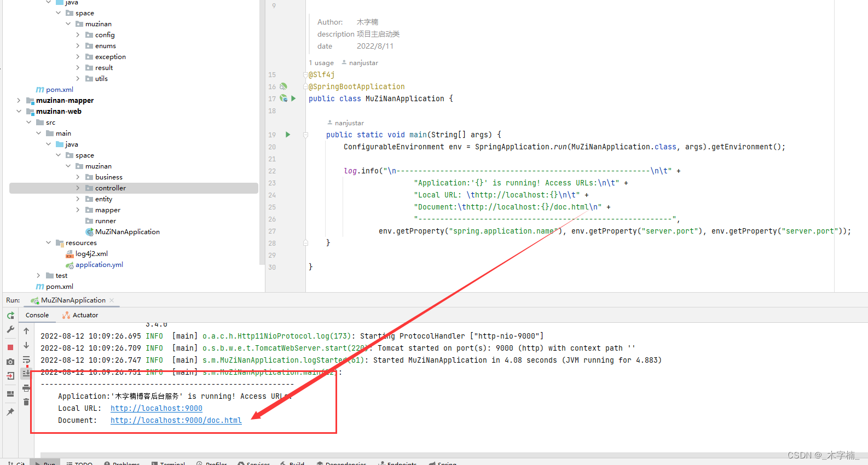This screenshot has height=465, width=868.
Task: Toggle soft-wrap in the console
Action: coord(26,360)
